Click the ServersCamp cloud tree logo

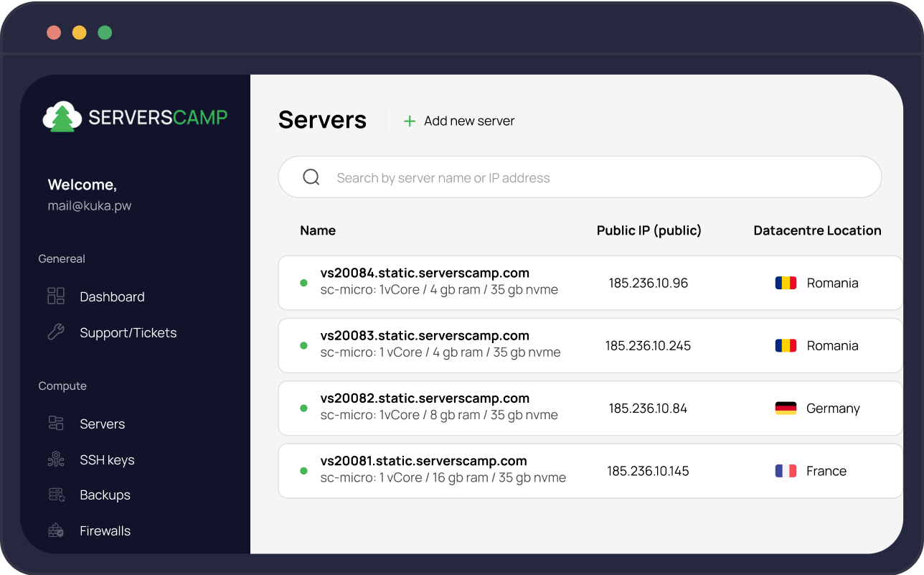click(62, 117)
